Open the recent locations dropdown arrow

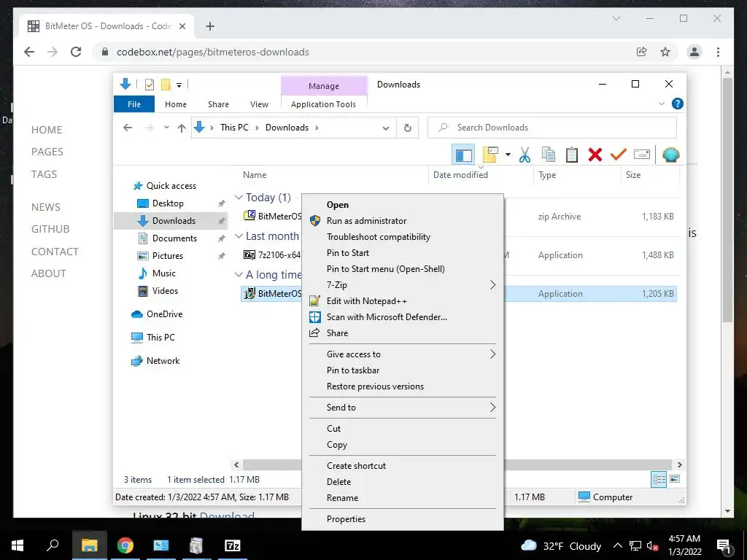(166, 128)
